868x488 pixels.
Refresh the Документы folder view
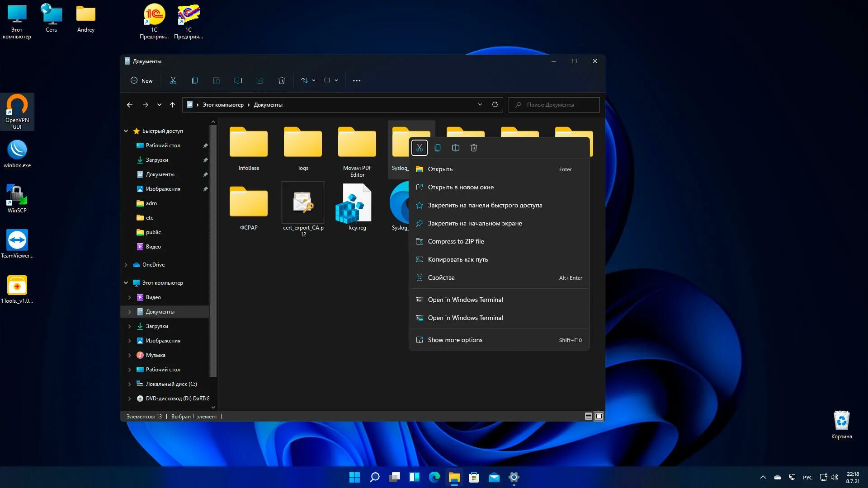pos(495,104)
